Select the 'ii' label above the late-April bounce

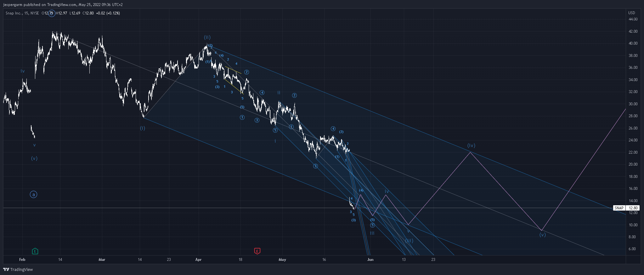point(279,93)
